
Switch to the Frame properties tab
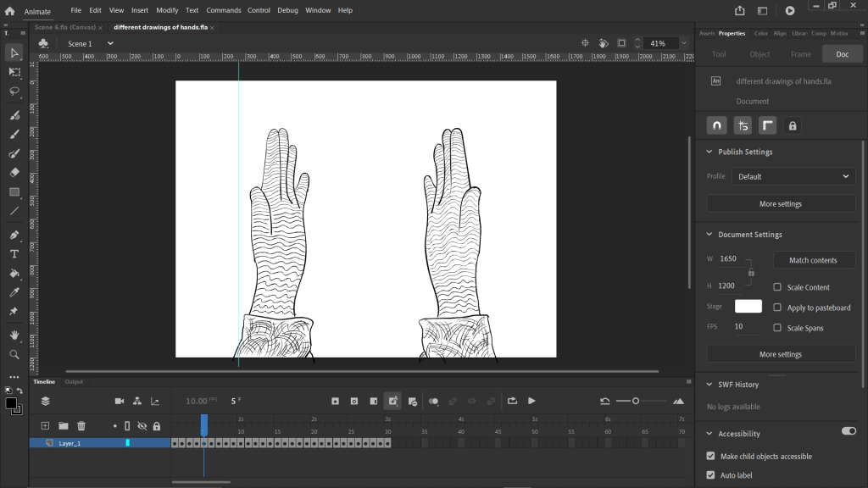point(800,54)
